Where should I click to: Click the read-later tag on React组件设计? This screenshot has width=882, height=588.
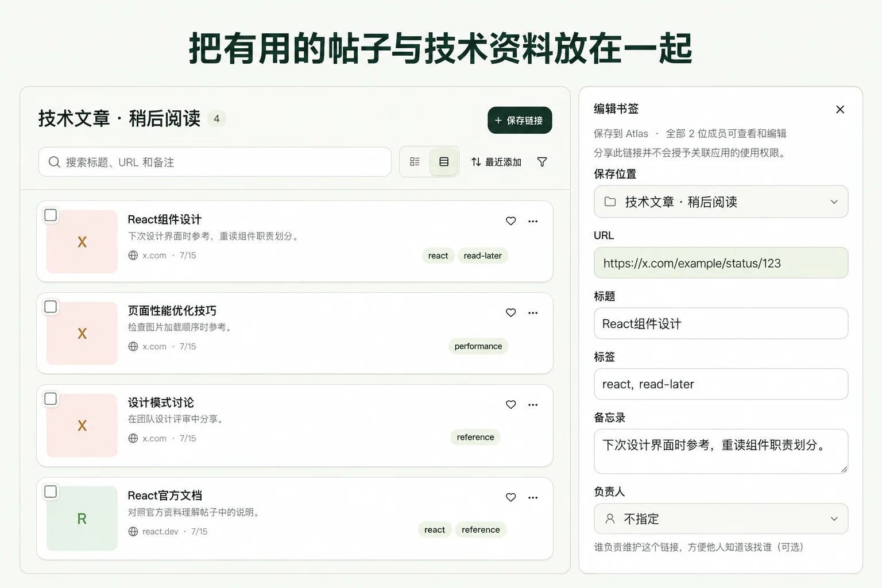tap(482, 256)
